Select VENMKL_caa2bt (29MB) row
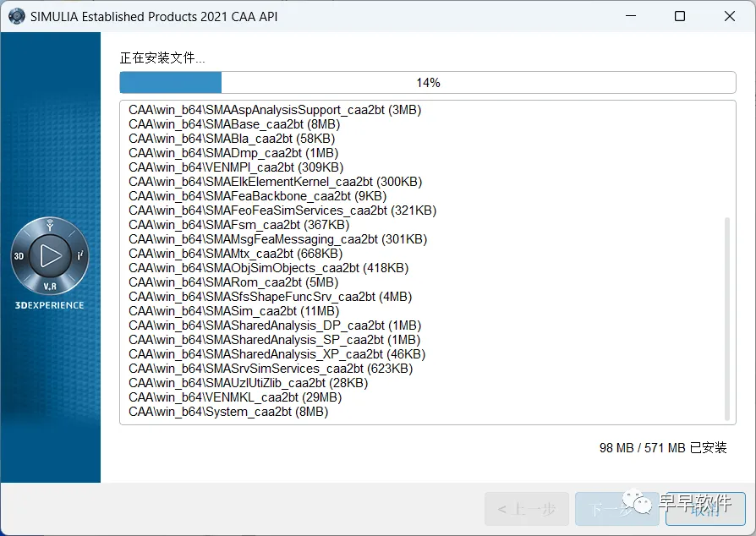756x536 pixels. [x=235, y=397]
